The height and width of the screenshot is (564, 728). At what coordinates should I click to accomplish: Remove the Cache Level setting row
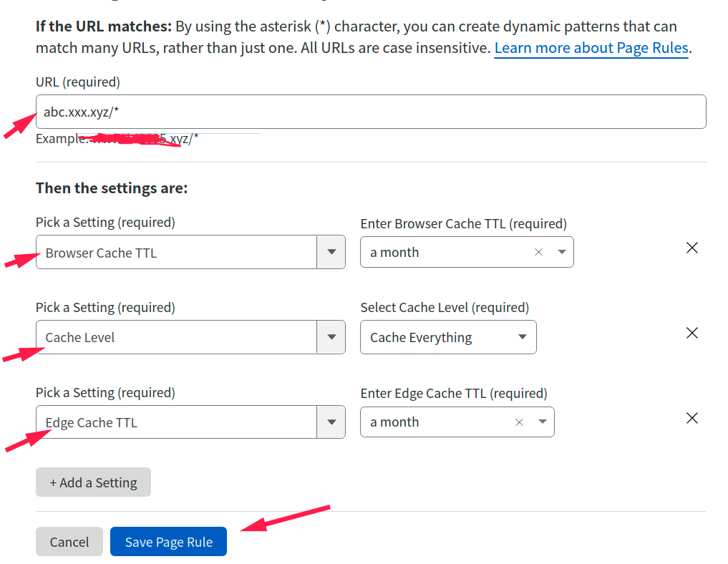[x=692, y=334]
